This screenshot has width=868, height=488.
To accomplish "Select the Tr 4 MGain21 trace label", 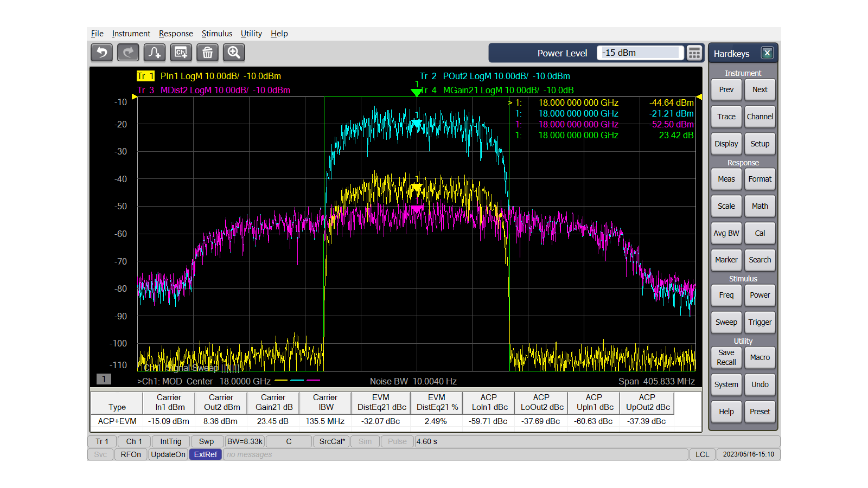I will (497, 90).
